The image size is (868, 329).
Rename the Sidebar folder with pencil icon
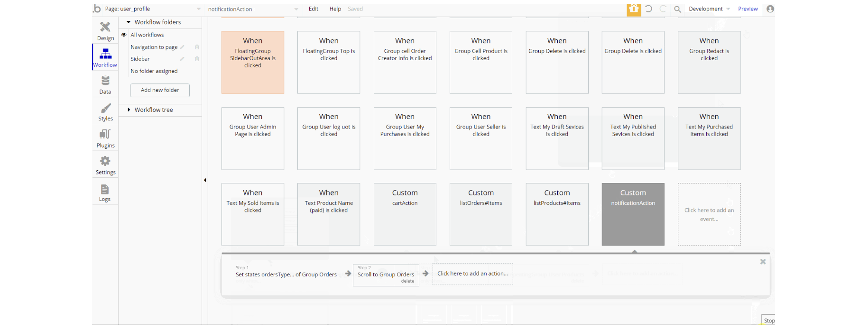pos(182,59)
